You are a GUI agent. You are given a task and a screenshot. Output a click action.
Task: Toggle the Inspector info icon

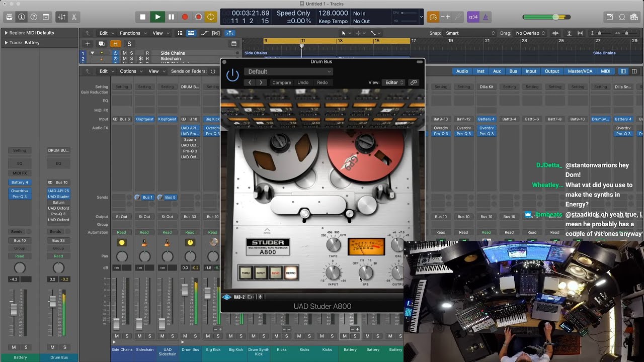pos(21,17)
